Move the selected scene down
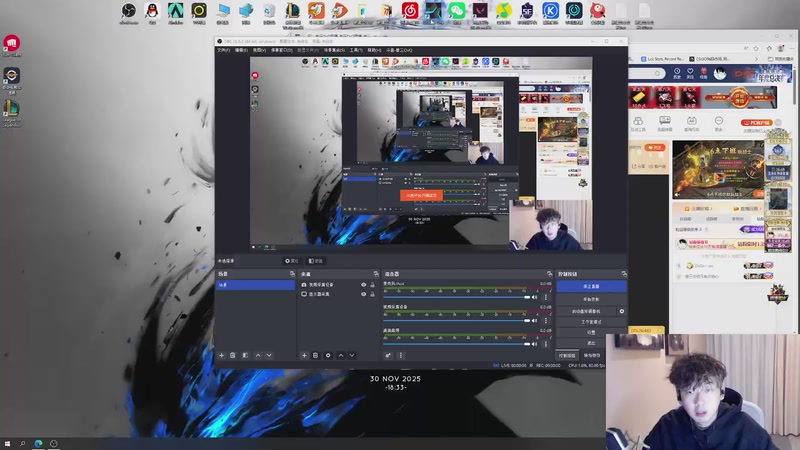 tap(269, 355)
